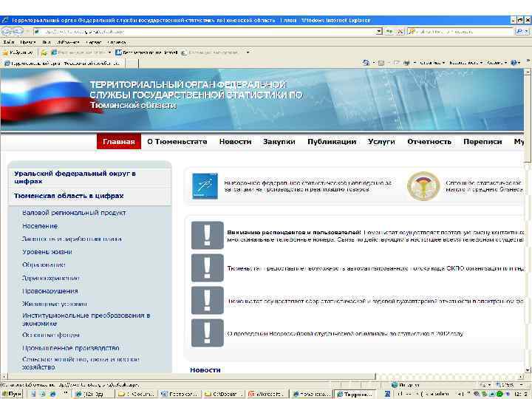The height and width of the screenshot is (399, 532).
Task: Click the browser search input field
Action: click(x=463, y=32)
